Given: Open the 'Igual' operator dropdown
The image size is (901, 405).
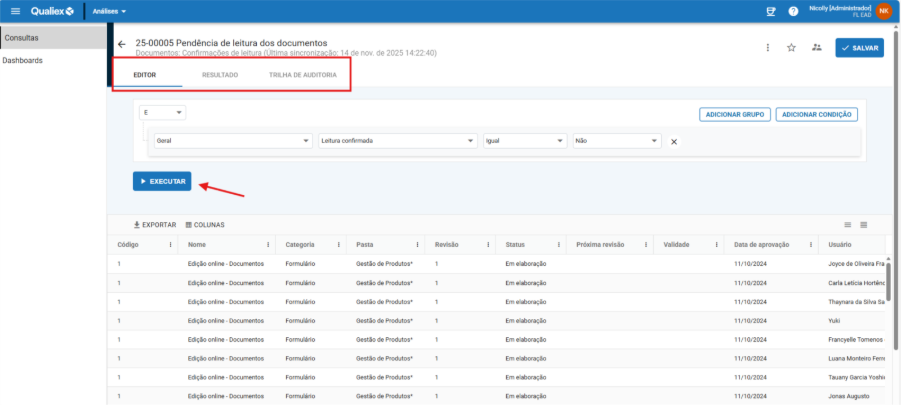Looking at the screenshot, I should pyautogui.click(x=524, y=141).
